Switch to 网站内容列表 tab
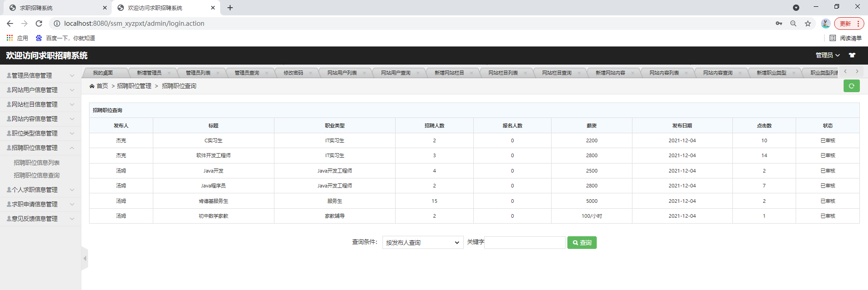 664,73
